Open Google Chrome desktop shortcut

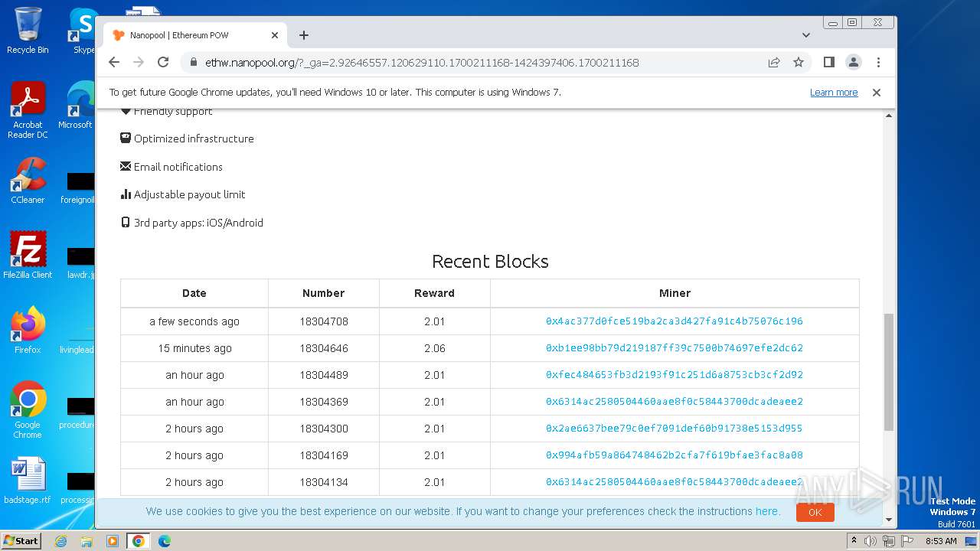(x=28, y=410)
